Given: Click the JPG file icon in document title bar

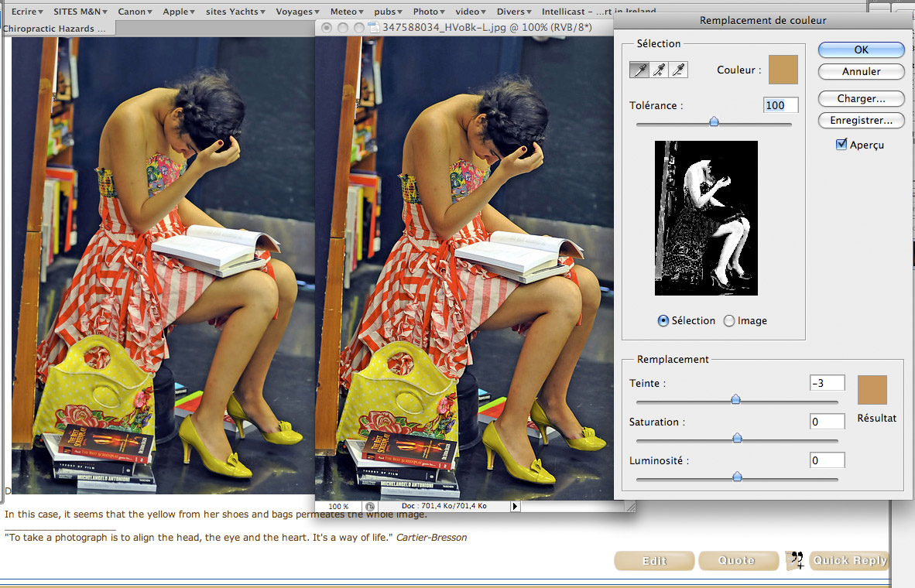Looking at the screenshot, I should 375,28.
